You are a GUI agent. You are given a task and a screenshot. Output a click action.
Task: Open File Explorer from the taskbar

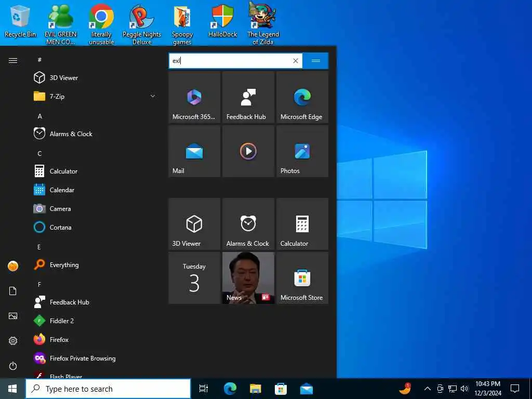coord(255,389)
